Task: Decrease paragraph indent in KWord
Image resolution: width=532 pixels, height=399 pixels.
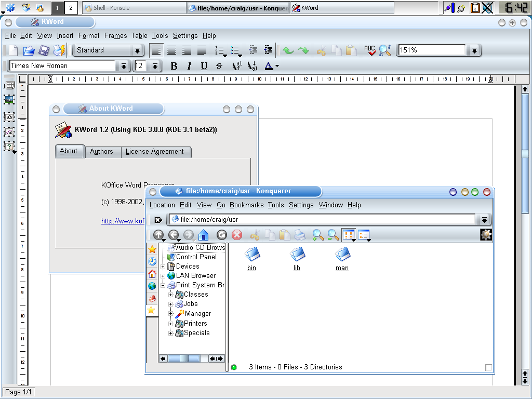Action: coord(253,50)
